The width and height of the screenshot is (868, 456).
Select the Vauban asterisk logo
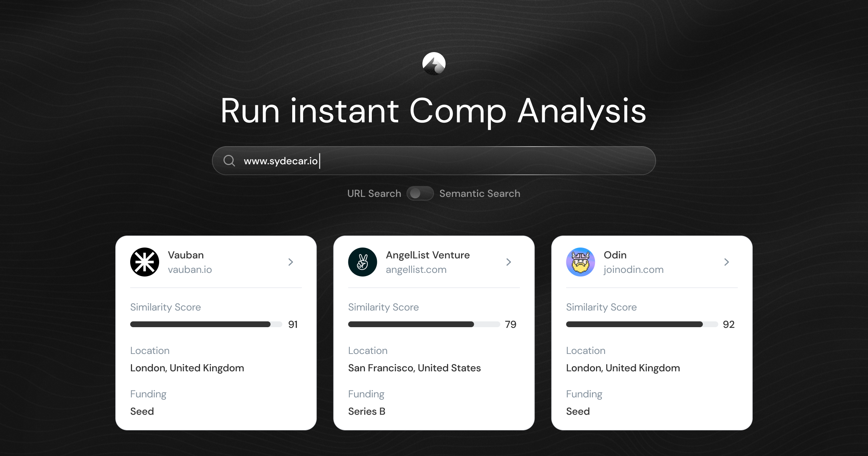144,262
